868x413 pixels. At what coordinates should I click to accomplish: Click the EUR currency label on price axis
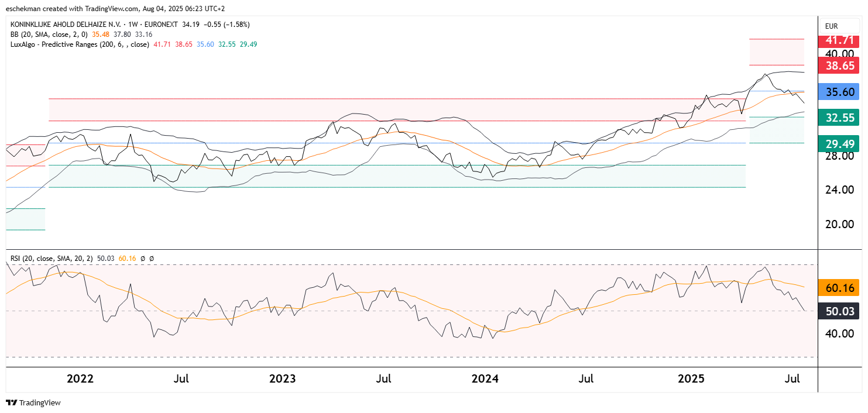[x=831, y=26]
